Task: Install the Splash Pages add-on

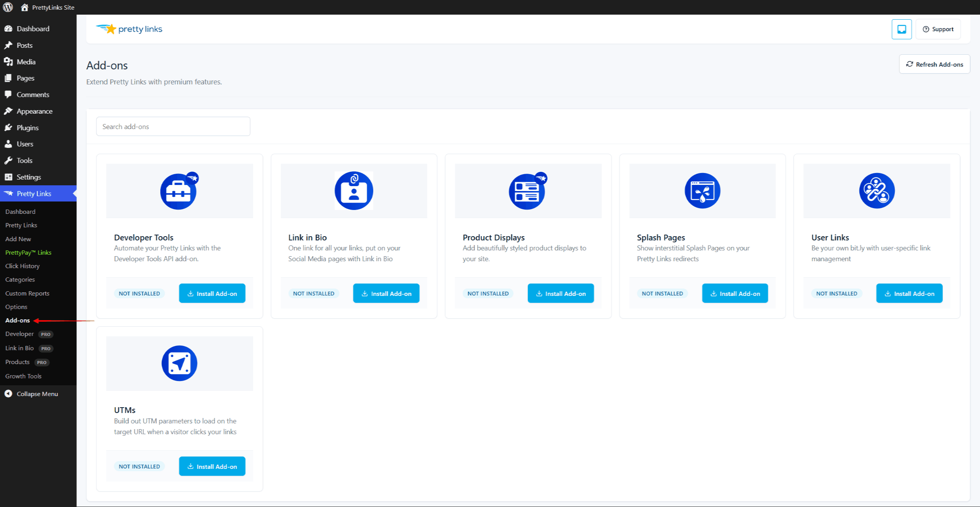Action: pos(735,294)
